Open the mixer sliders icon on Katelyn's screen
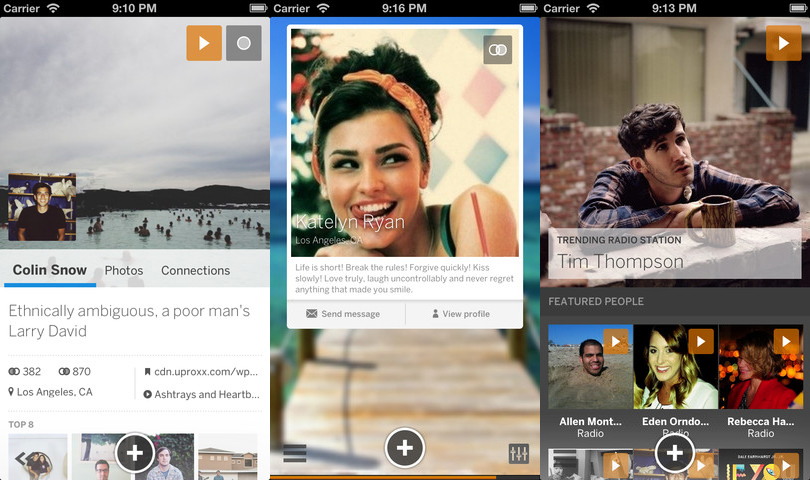Viewport: 810px width, 480px height. (x=518, y=453)
